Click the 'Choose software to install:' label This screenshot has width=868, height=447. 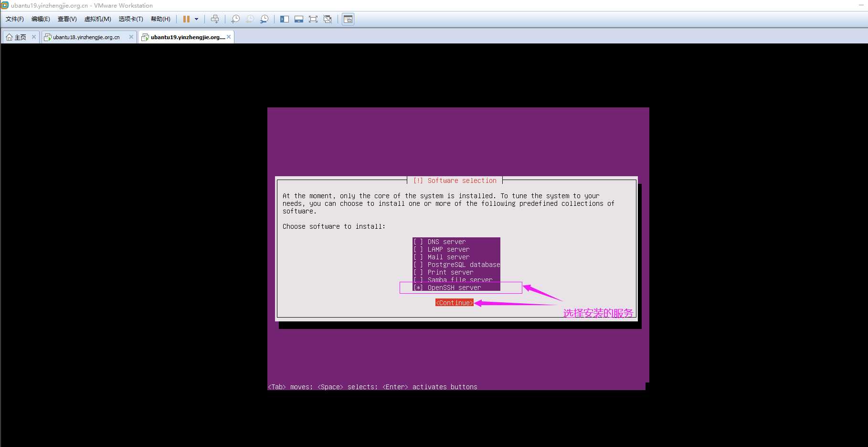pos(334,226)
